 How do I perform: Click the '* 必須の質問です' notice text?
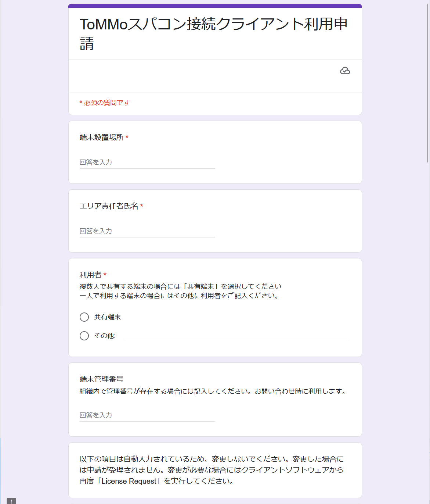point(105,103)
